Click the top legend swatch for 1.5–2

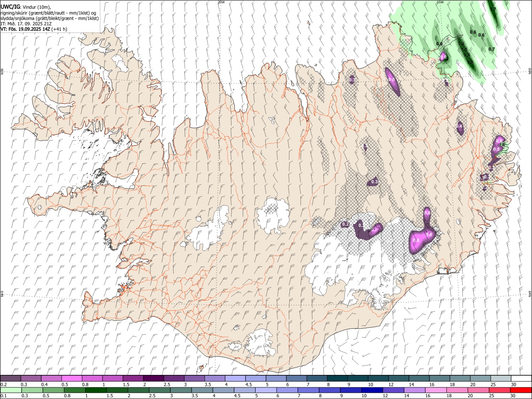point(133,378)
